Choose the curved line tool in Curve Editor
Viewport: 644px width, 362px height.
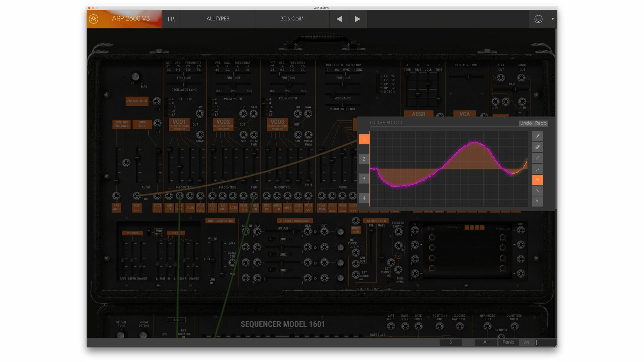537,169
